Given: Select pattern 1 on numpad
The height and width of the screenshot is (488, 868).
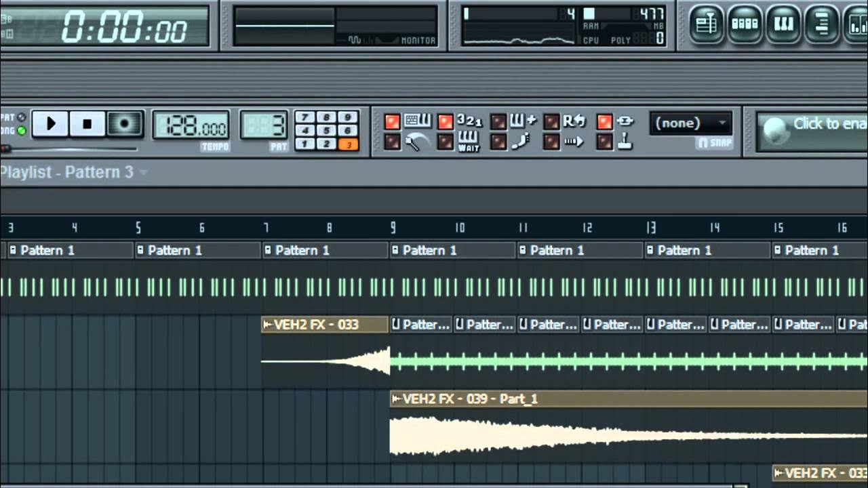Looking at the screenshot, I should 304,144.
